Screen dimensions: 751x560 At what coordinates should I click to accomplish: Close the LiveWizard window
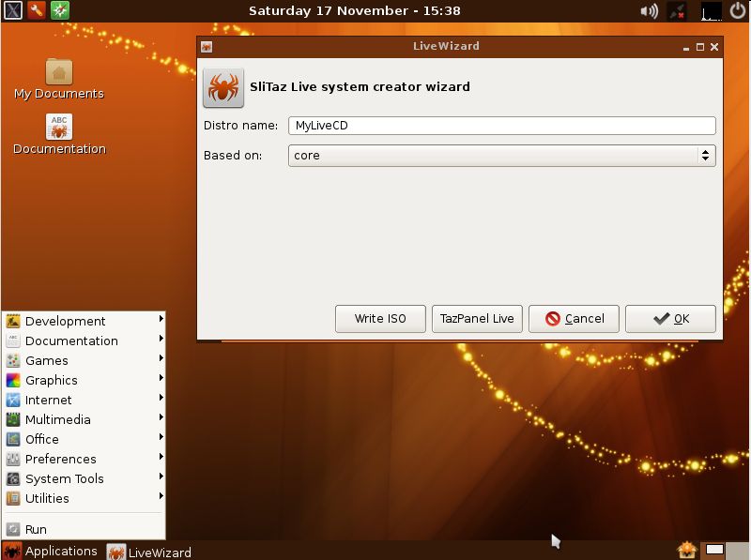click(714, 47)
